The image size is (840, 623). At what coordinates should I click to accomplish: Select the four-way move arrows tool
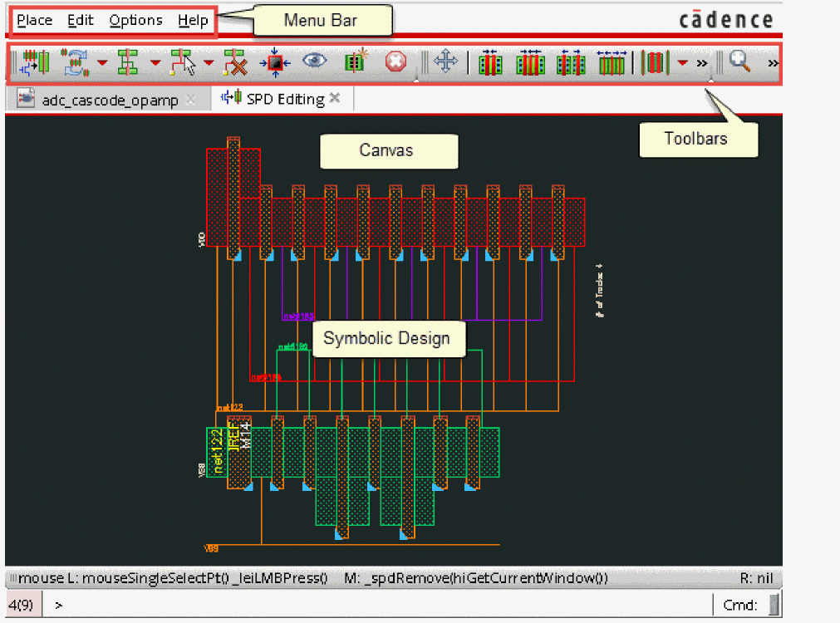pyautogui.click(x=446, y=62)
